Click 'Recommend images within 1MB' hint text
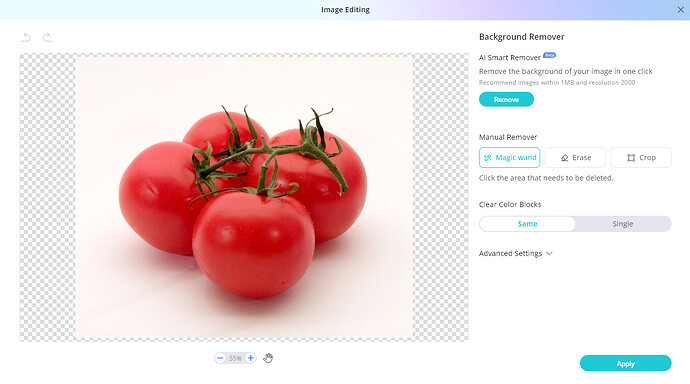Image resolution: width=690 pixels, height=384 pixels. point(557,83)
